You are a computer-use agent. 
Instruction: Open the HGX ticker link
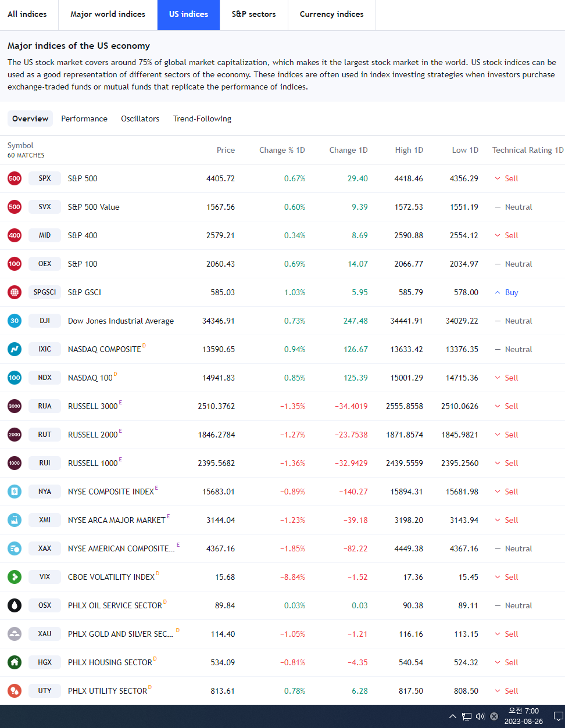[45, 662]
